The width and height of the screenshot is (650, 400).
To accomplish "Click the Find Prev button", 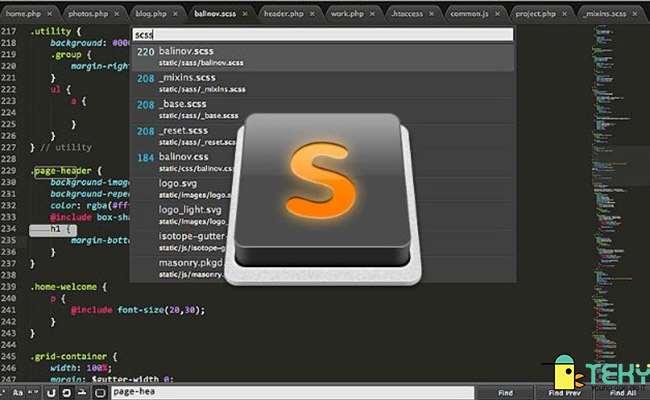I will [564, 393].
